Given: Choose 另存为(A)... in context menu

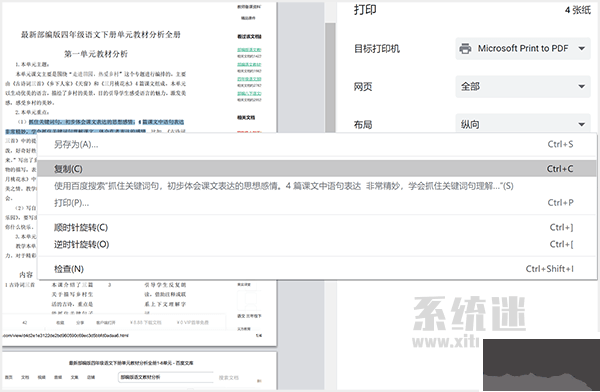Looking at the screenshot, I should [x=317, y=144].
